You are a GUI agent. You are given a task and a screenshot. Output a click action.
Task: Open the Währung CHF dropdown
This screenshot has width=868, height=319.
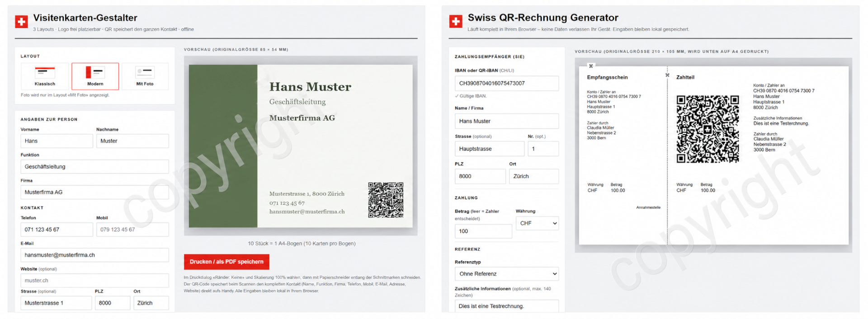pyautogui.click(x=537, y=223)
